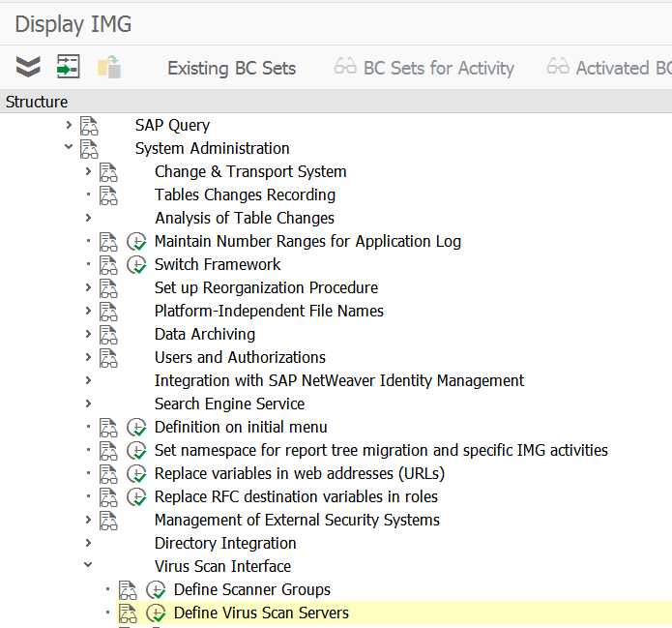Select Directory Integration row text

225,543
